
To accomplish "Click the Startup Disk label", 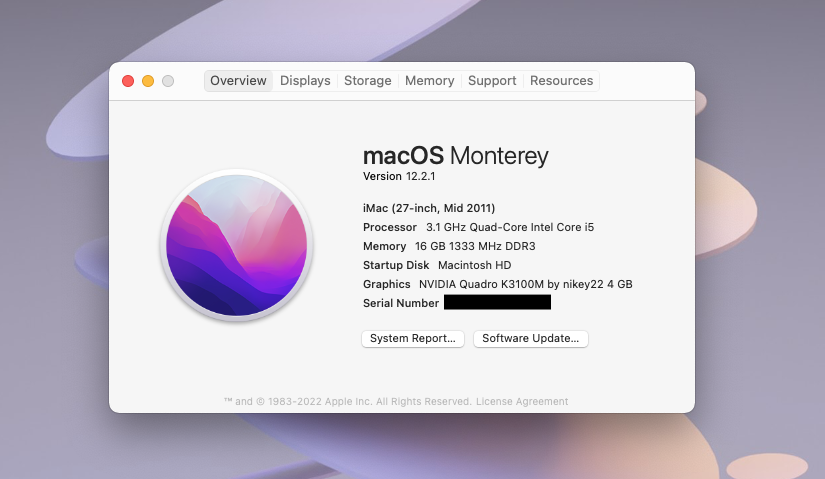I will [x=396, y=265].
